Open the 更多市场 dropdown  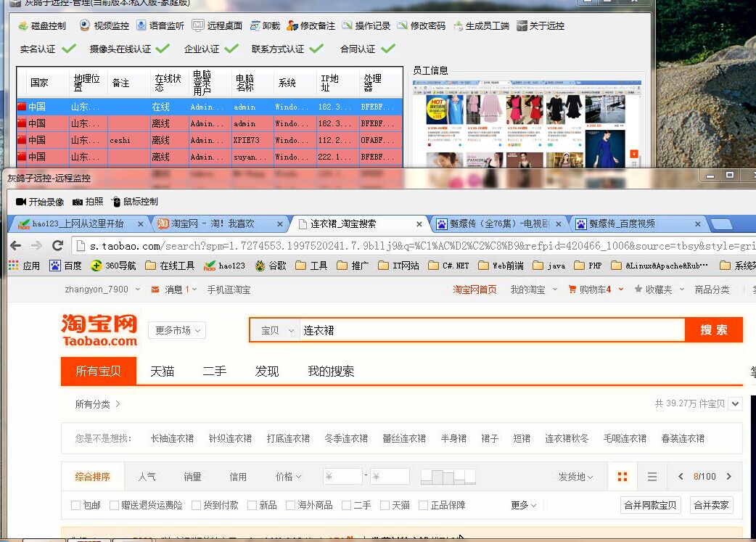point(178,330)
